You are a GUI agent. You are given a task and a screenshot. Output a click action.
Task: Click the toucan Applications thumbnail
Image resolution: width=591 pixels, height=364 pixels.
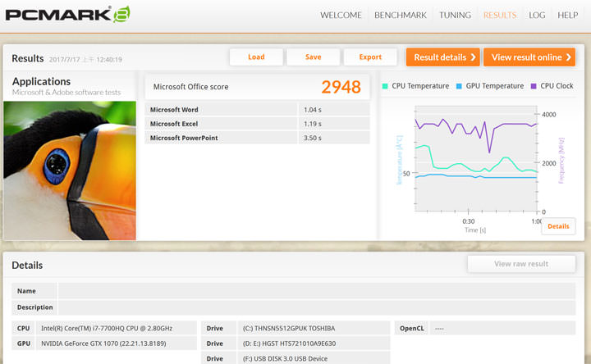click(70, 171)
